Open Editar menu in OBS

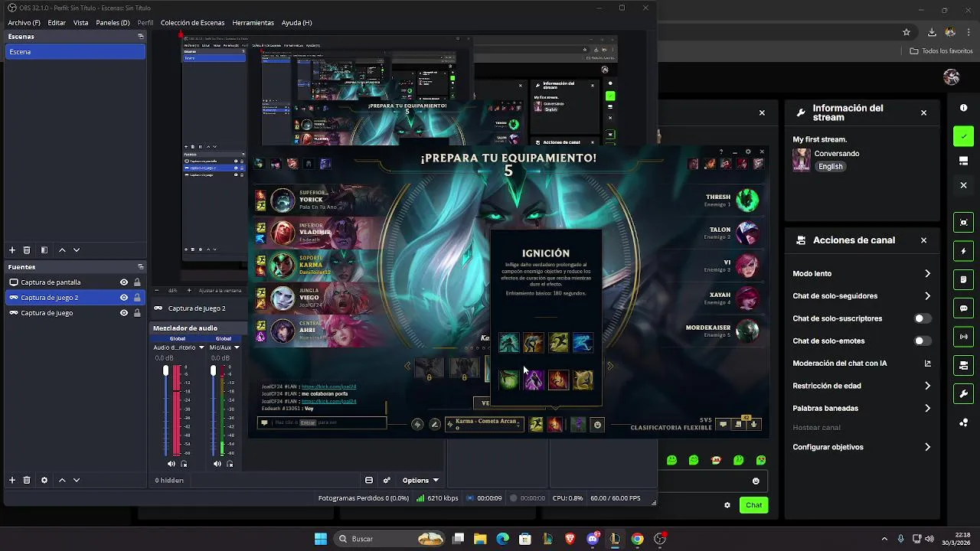57,23
